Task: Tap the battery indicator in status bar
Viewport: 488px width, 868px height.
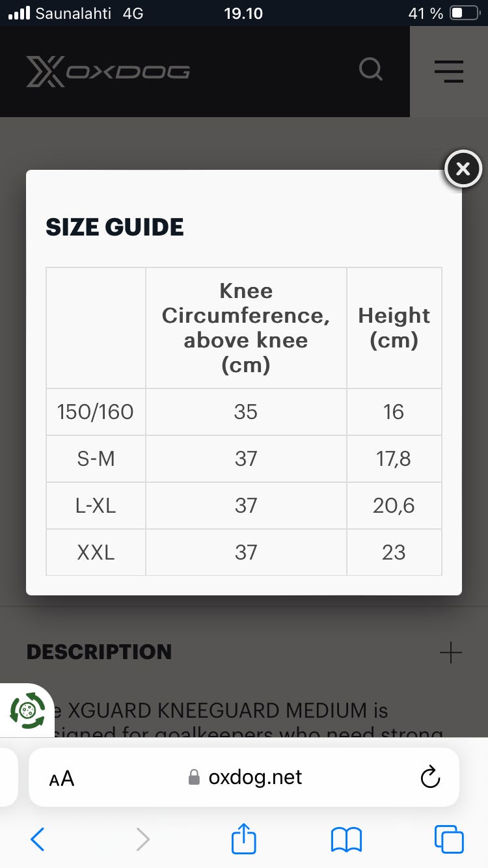Action: (x=465, y=13)
